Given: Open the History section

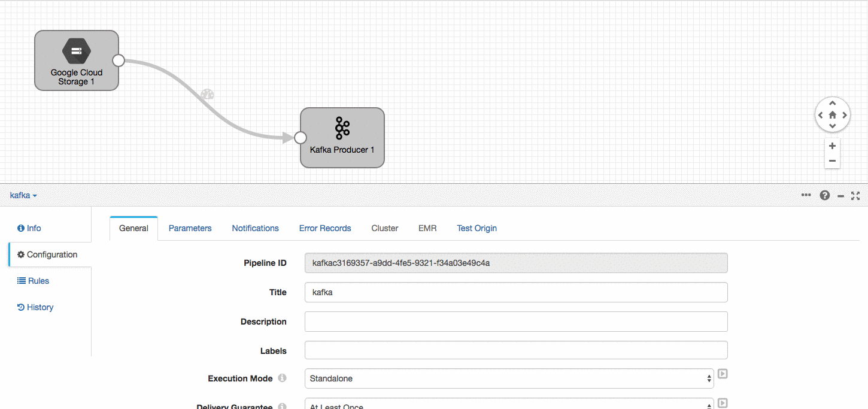Looking at the screenshot, I should [x=35, y=307].
